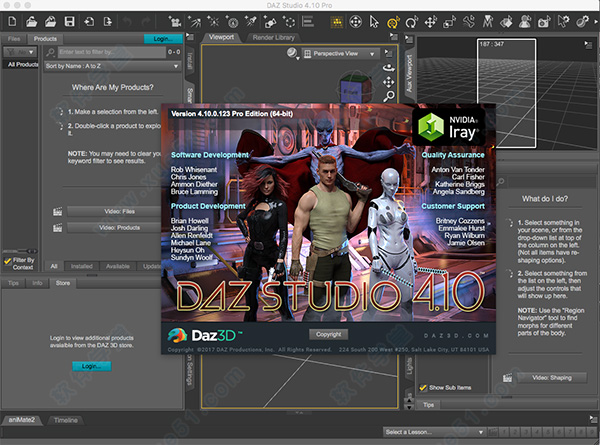Screen dimensions: 600x445
Task: Click the Import file icon
Action: pos(89,21)
